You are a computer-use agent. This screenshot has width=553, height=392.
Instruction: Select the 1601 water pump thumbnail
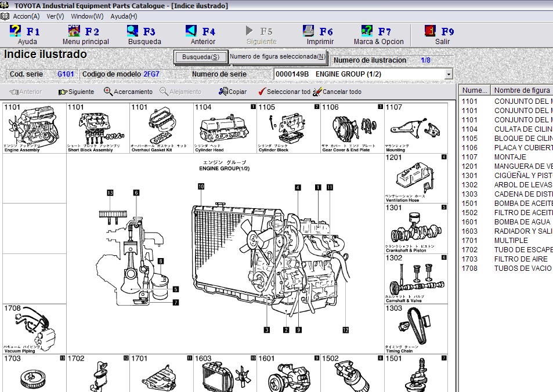tap(288, 373)
